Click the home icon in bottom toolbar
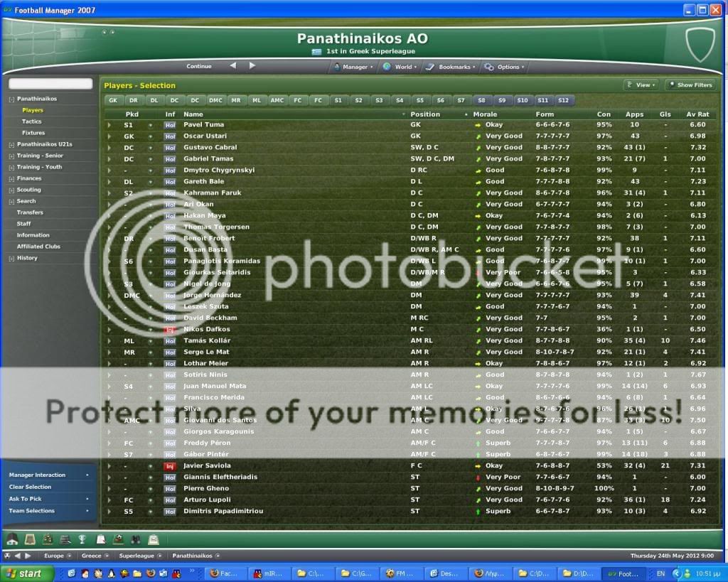The image size is (728, 582). (12, 540)
